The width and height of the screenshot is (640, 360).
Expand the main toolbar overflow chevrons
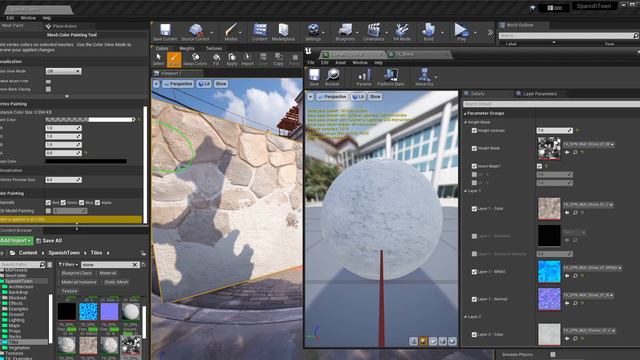tap(490, 32)
